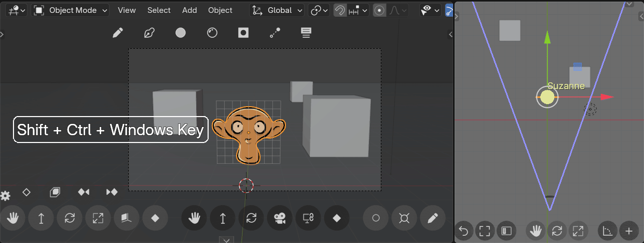644x243 pixels.
Task: Toggle the blue gizmo button at header edge
Action: (449, 10)
